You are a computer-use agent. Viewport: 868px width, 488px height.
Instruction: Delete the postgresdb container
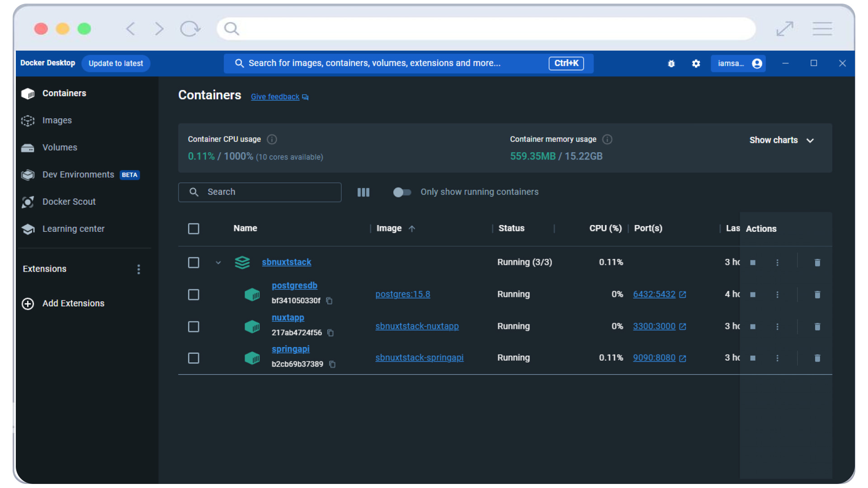(817, 295)
